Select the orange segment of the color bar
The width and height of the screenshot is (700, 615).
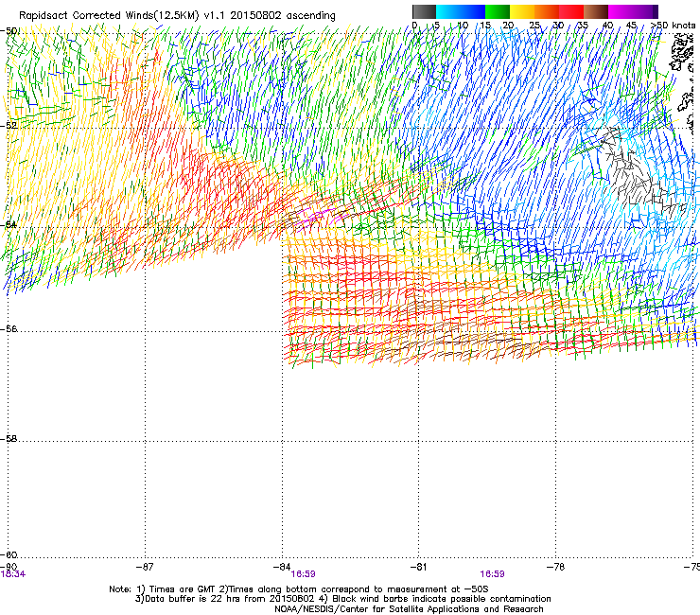[x=547, y=11]
